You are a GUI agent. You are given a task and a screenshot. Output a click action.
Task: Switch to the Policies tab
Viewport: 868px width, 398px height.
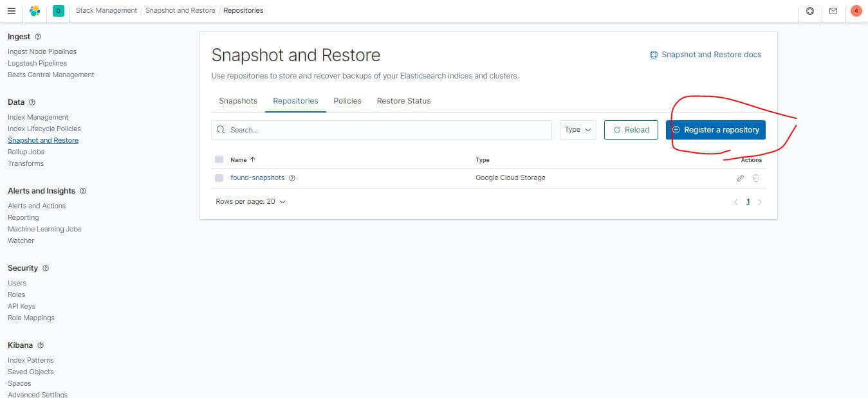(347, 101)
